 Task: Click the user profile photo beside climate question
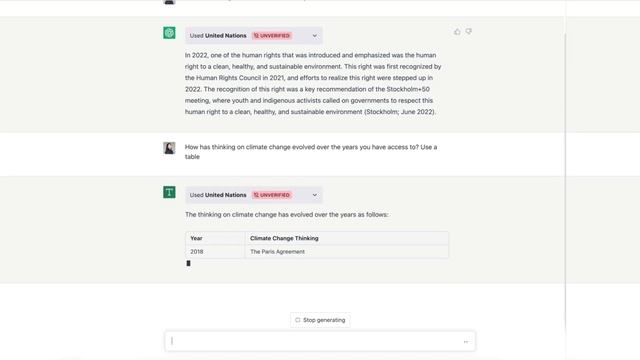coord(169,148)
